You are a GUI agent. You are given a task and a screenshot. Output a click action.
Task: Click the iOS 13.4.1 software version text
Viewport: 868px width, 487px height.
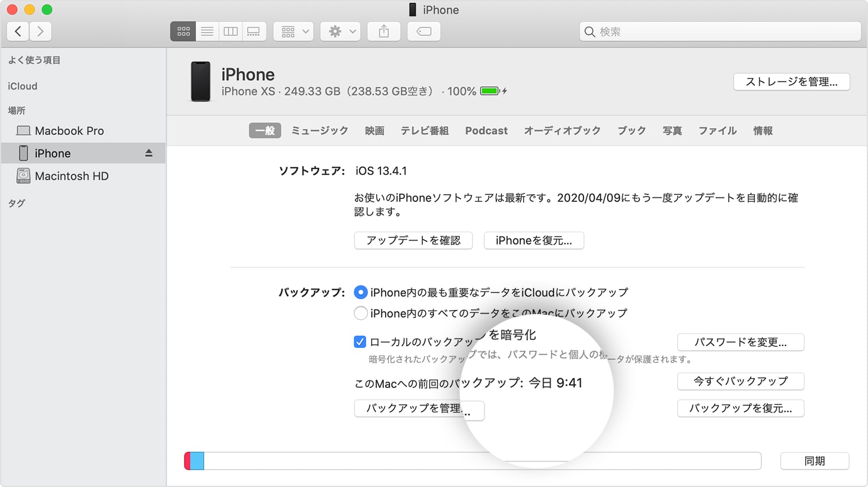(381, 171)
